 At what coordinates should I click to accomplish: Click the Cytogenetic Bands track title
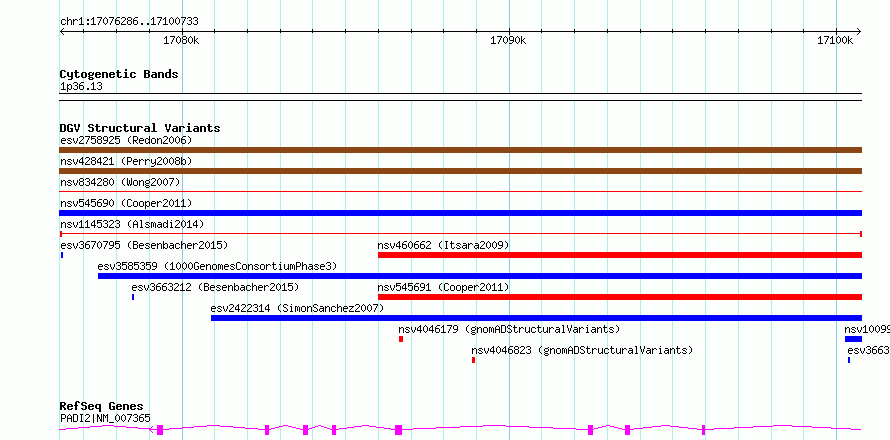coord(119,74)
